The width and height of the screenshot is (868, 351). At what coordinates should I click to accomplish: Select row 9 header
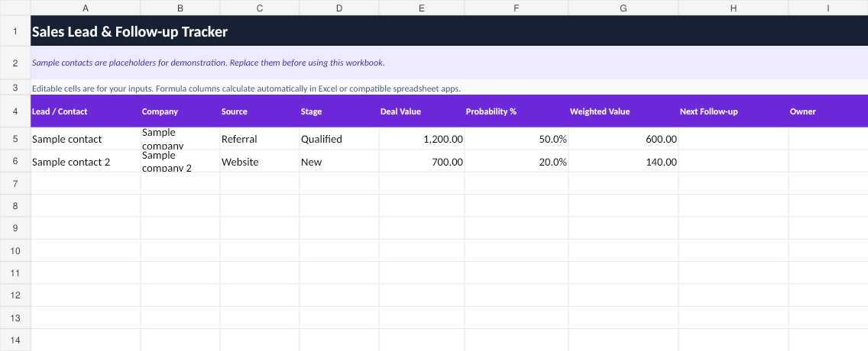coord(15,228)
